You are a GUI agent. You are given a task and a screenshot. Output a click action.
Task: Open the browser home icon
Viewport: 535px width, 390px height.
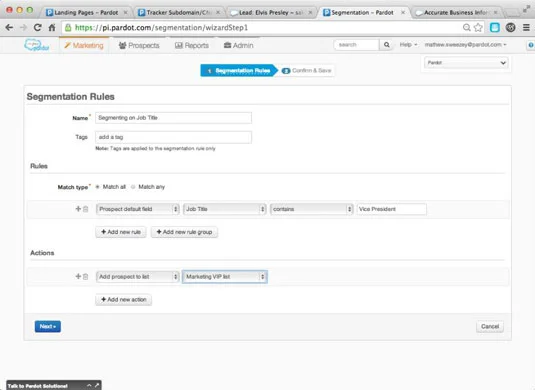point(52,27)
